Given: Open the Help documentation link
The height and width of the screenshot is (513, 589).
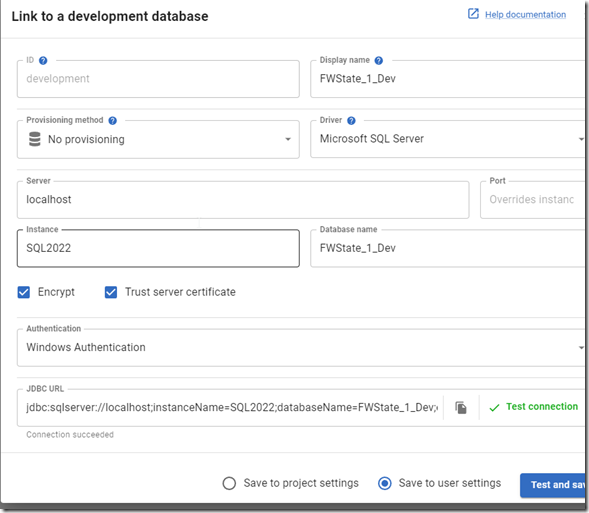Looking at the screenshot, I should 526,15.
